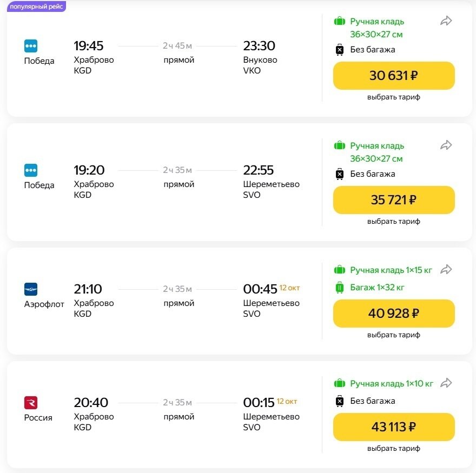The height and width of the screenshot is (473, 476).
Task: Click the Aeroflot airline logo
Action: click(x=31, y=289)
